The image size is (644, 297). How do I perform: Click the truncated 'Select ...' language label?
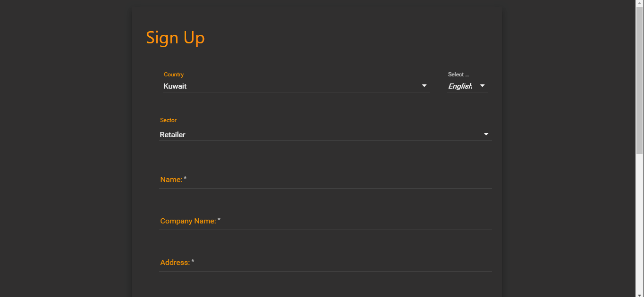coord(458,74)
